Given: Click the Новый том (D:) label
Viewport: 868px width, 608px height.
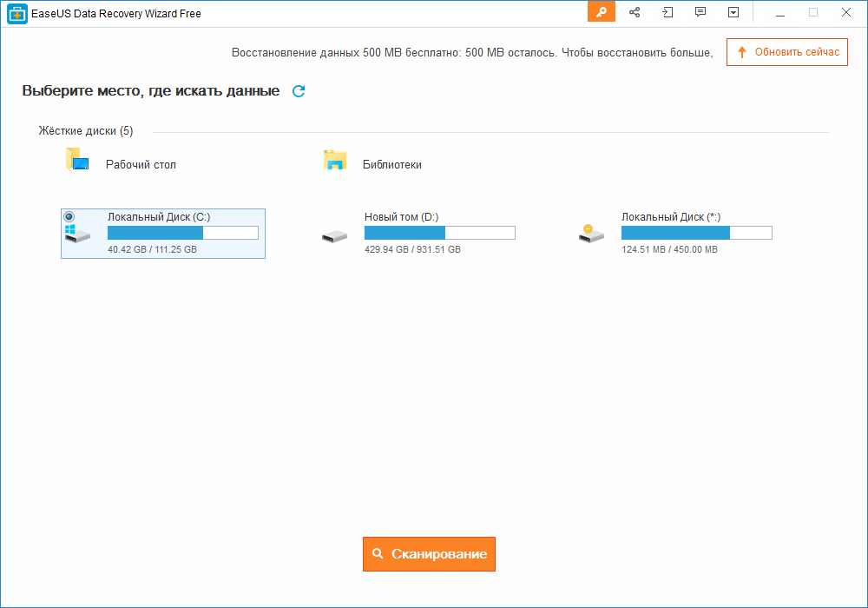Looking at the screenshot, I should 401,217.
